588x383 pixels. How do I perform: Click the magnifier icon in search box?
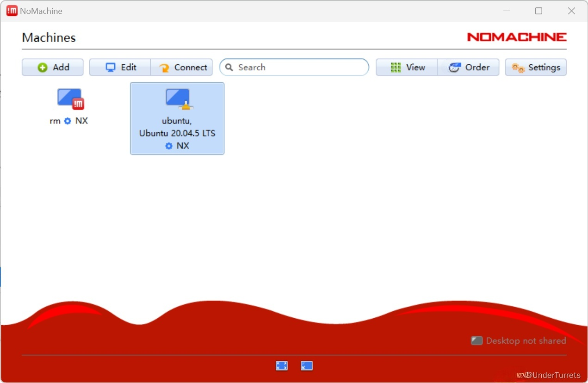(229, 68)
